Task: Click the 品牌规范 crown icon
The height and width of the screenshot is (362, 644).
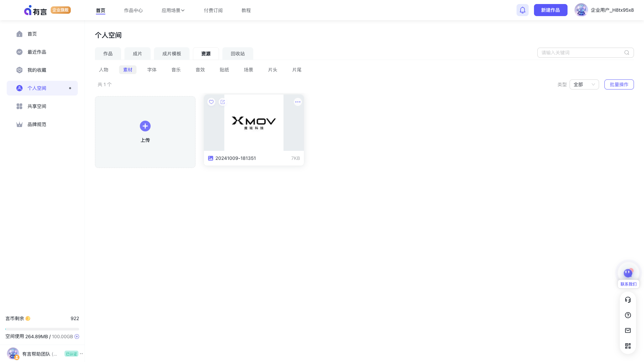Action: (x=19, y=124)
